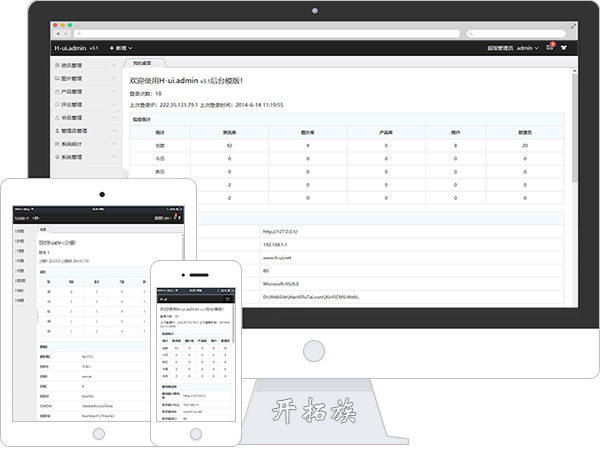600x450 pixels.
Task: Click the login time 2014-6-14 11:19:55
Action: (x=259, y=105)
